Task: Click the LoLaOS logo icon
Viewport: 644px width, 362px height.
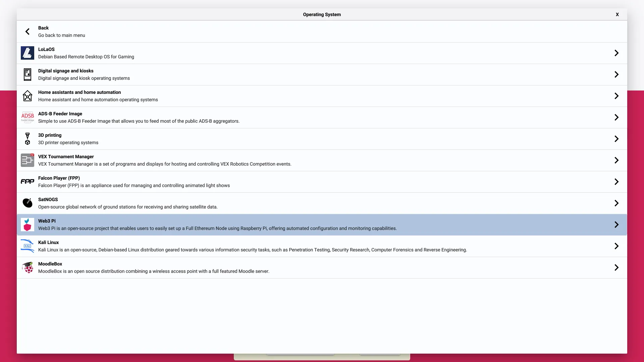Action: pos(28,53)
